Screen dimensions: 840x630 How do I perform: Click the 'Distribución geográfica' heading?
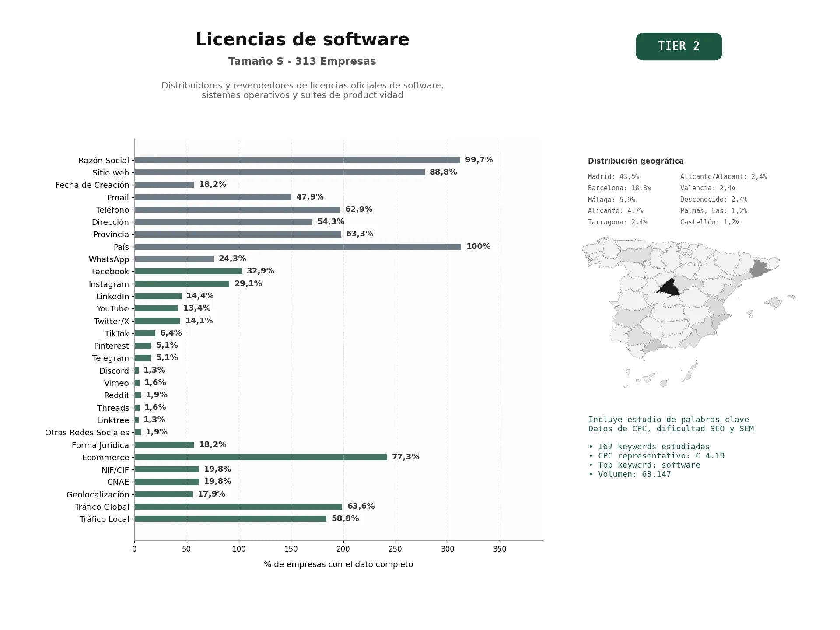[636, 161]
